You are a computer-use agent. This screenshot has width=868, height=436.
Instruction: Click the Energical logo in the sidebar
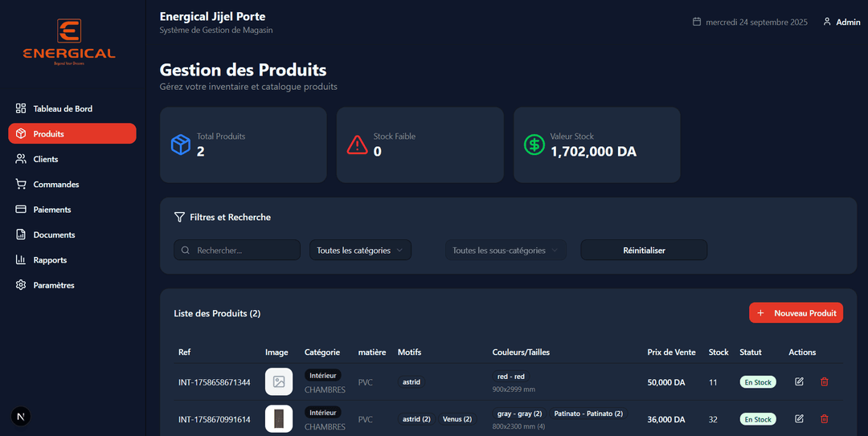69,40
